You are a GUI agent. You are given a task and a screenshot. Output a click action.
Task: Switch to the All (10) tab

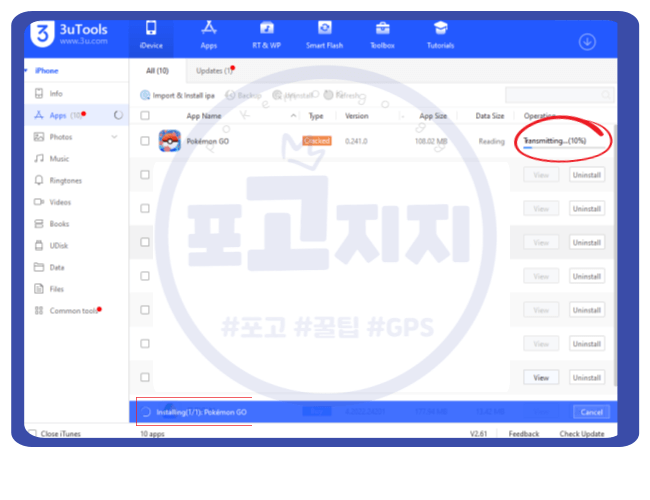[157, 71]
